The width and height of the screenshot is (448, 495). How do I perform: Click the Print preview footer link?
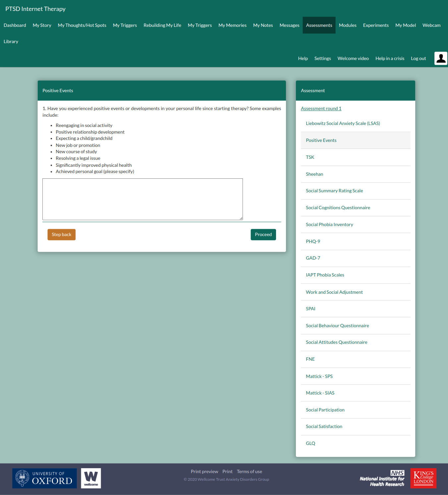pos(204,471)
